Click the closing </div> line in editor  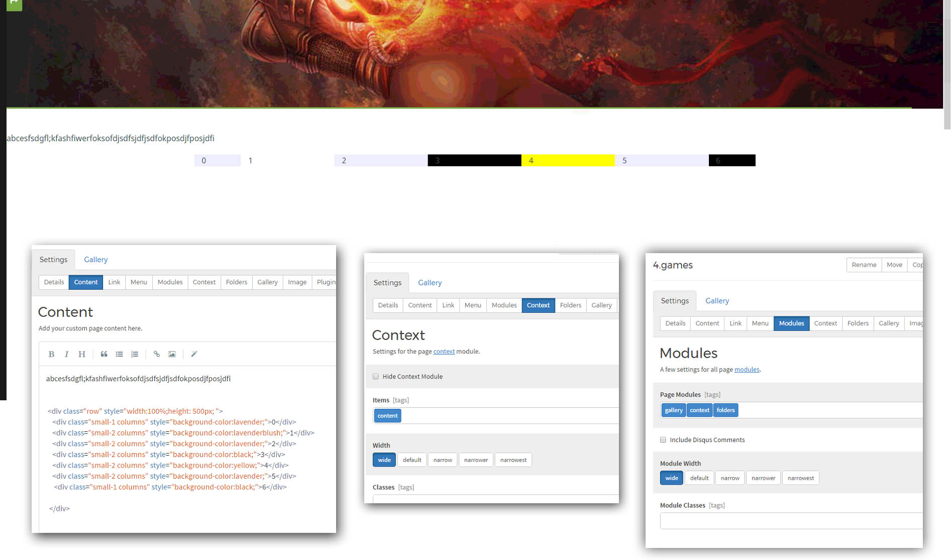click(59, 509)
